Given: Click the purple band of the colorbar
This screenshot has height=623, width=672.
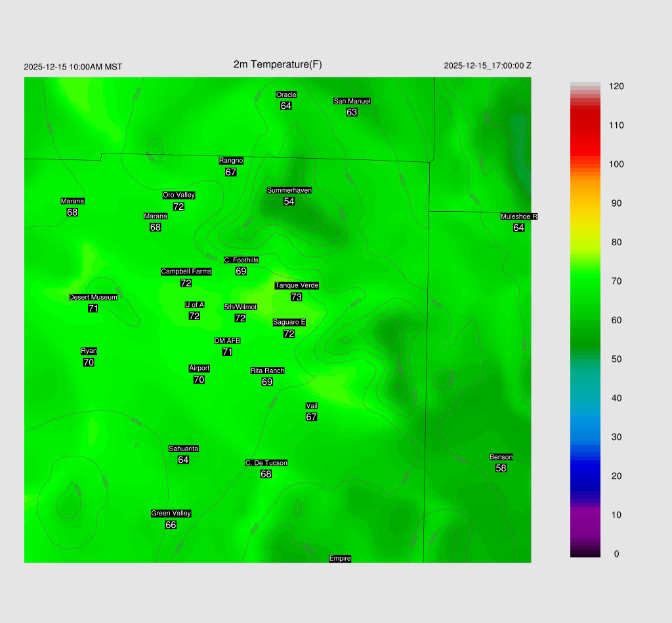Looking at the screenshot, I should pos(585,518).
